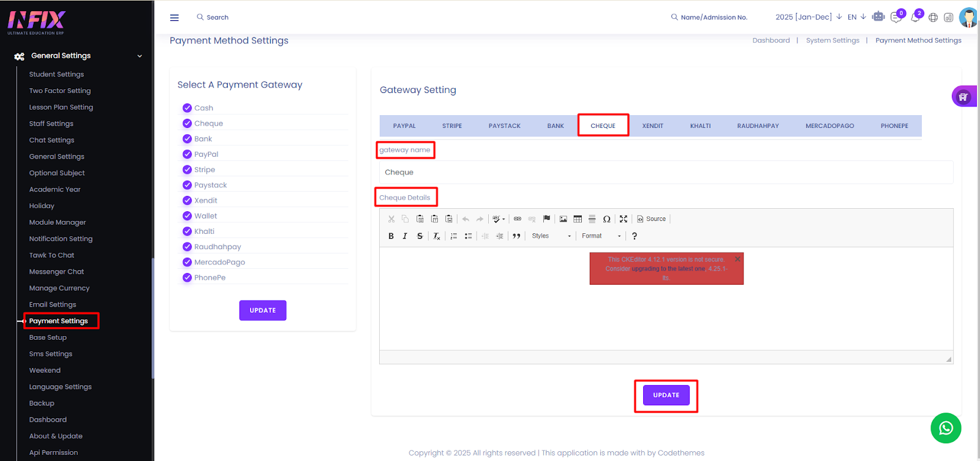
Task: Open the Format dropdown in editor
Action: [601, 236]
